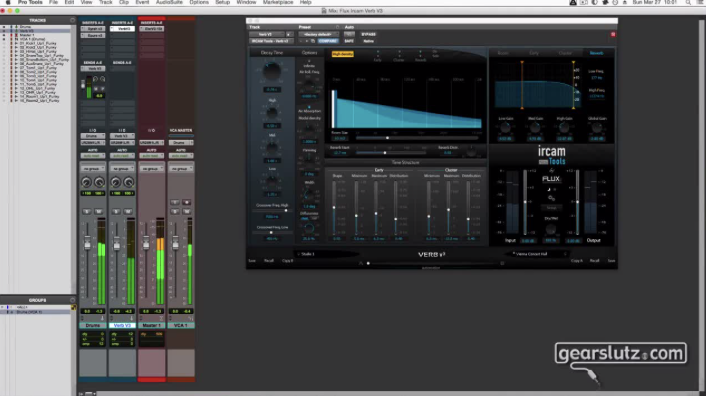Viewport: 706px width, 396px height.
Task: Toggle the Air Absorption option
Action: coord(309,109)
